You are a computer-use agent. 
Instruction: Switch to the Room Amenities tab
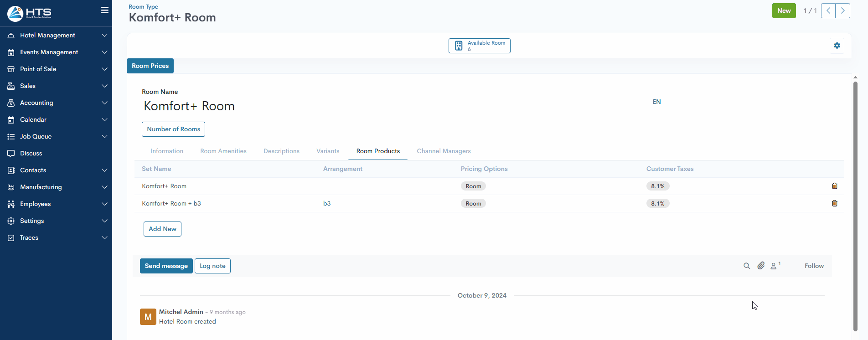(223, 151)
